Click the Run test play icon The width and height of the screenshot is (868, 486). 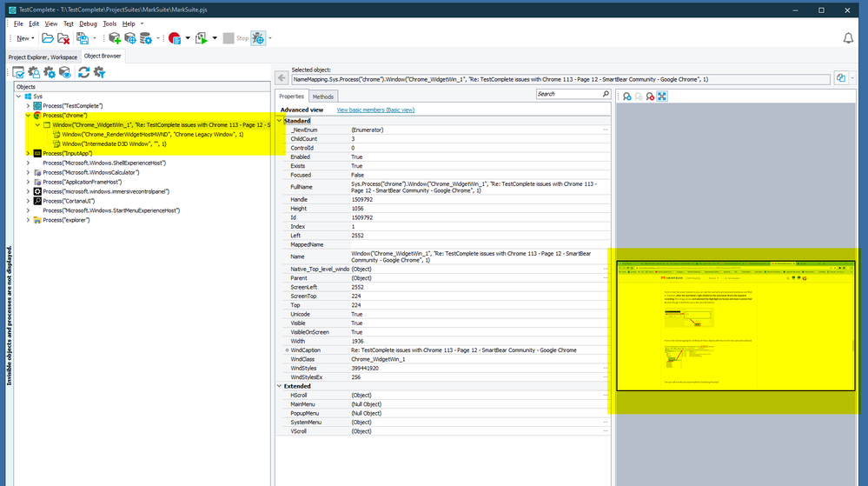[x=202, y=38]
